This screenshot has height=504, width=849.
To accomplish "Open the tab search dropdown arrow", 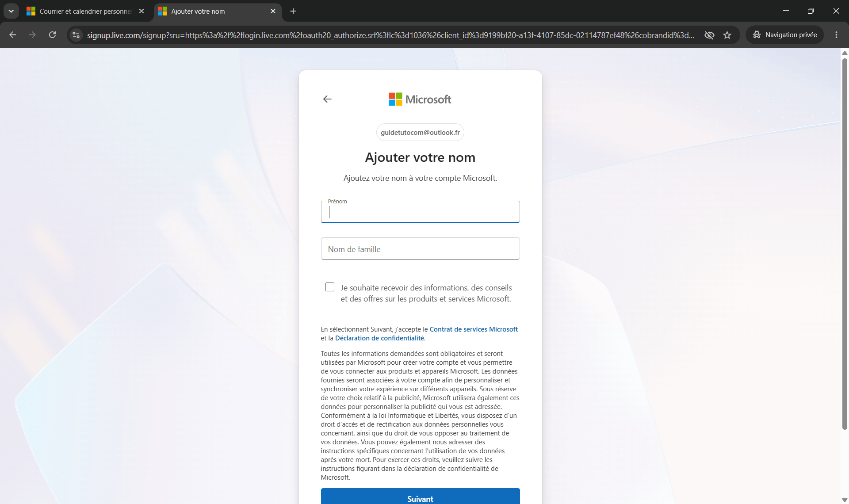I will (11, 11).
